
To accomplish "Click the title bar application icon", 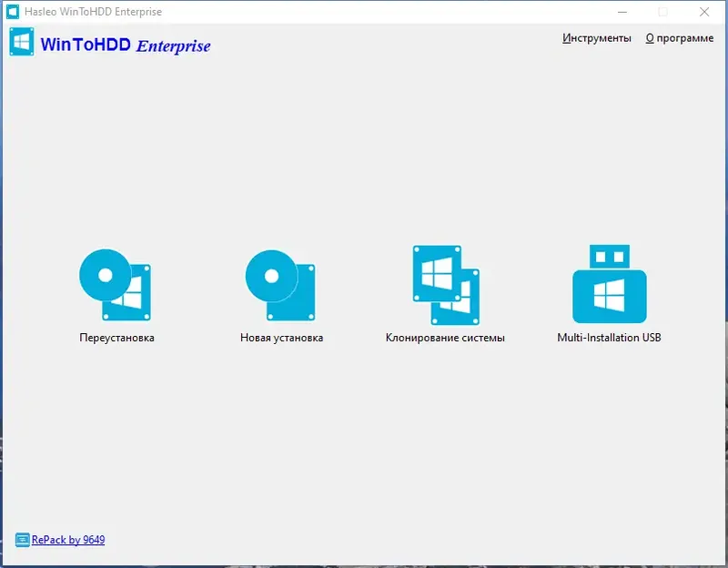I will (12, 12).
